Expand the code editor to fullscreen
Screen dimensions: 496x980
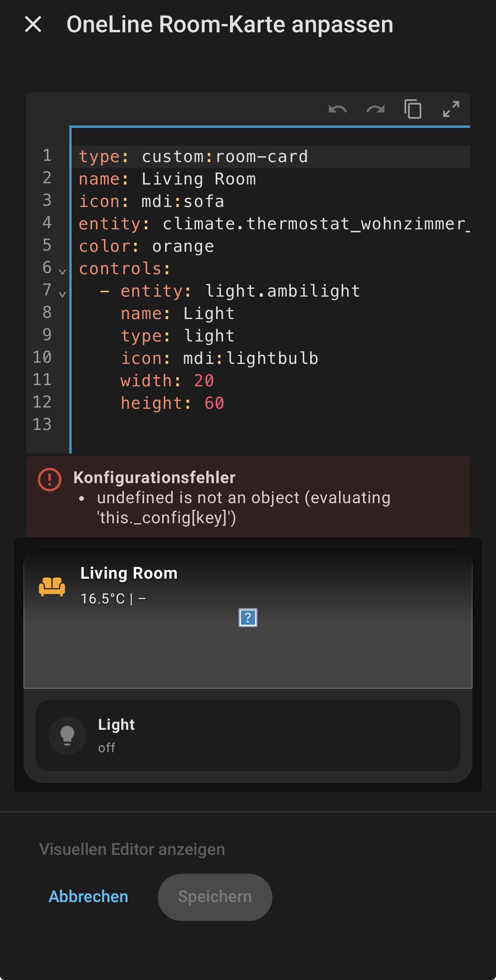pos(451,109)
